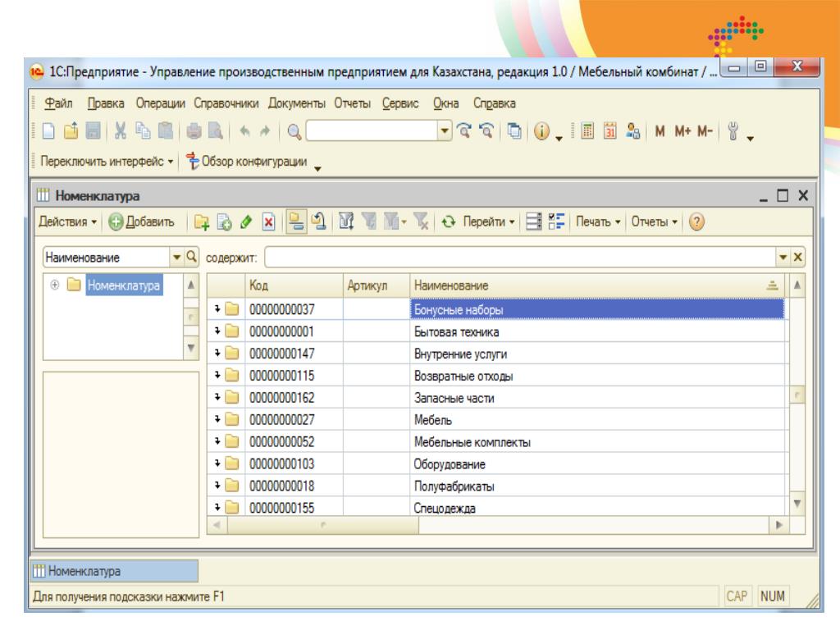Click the Open file toolbar icon
Viewport: 840px width, 630px height.
click(x=71, y=130)
